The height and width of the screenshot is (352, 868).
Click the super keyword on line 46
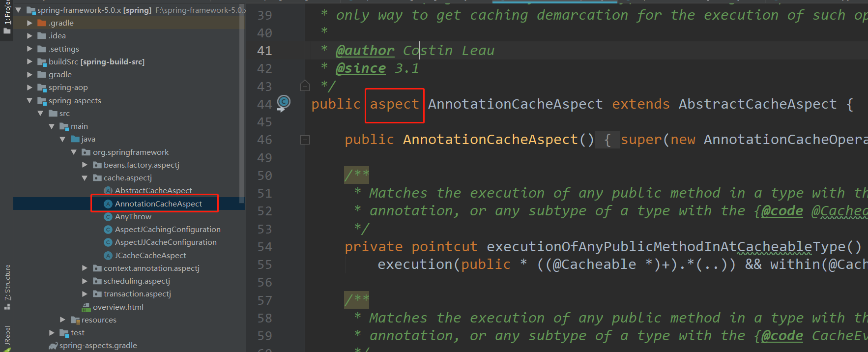(641, 140)
